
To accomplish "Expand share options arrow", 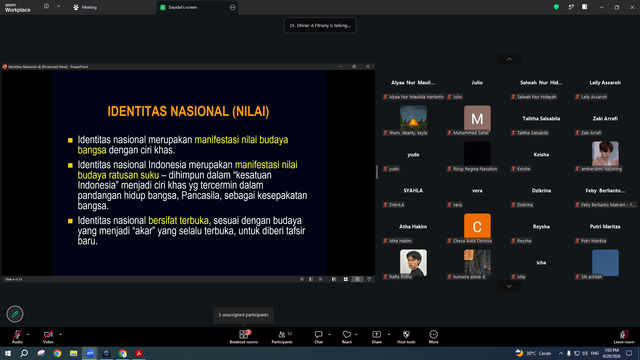I will click(x=389, y=334).
